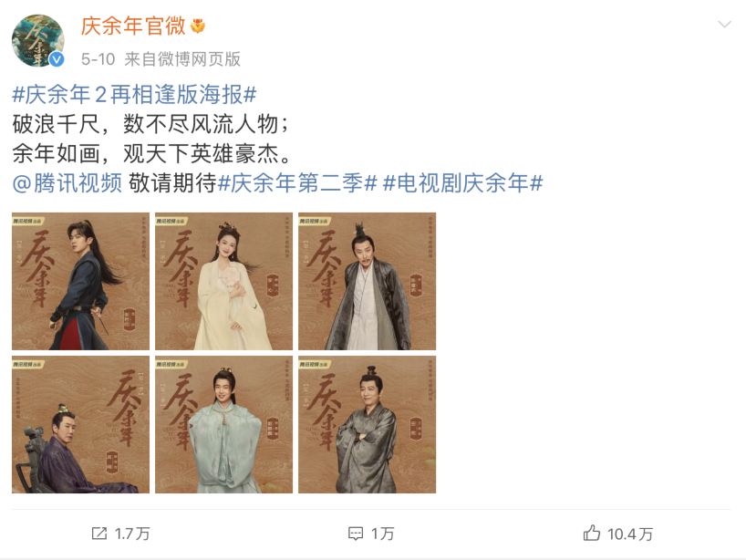The height and width of the screenshot is (560, 746).
Task: View the poster of man seated in wheelchair
Action: click(x=80, y=424)
